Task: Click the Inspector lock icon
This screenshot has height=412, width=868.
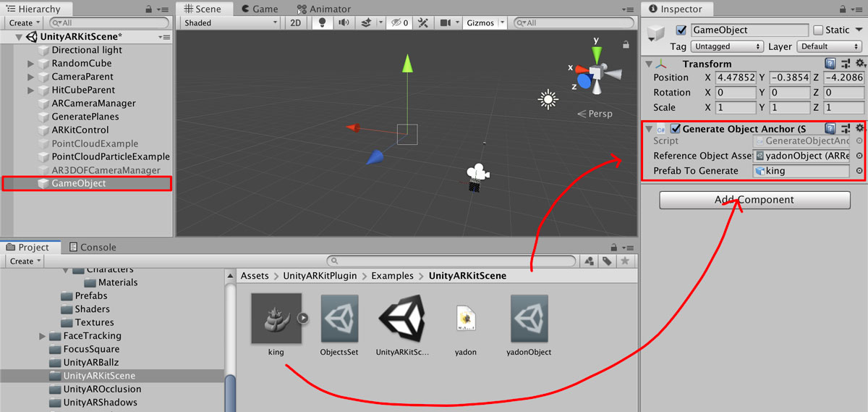Action: [x=844, y=9]
